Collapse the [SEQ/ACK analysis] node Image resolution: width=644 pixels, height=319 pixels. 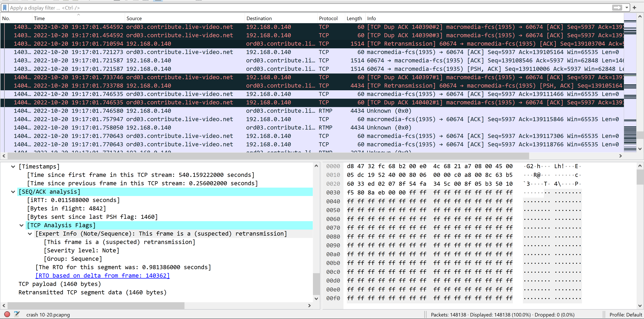(13, 192)
